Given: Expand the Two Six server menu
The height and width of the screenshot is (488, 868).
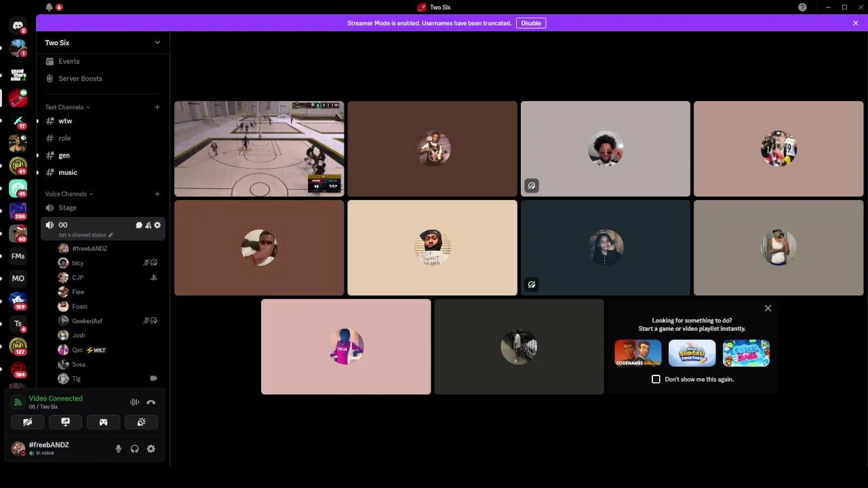Looking at the screenshot, I should [x=157, y=43].
